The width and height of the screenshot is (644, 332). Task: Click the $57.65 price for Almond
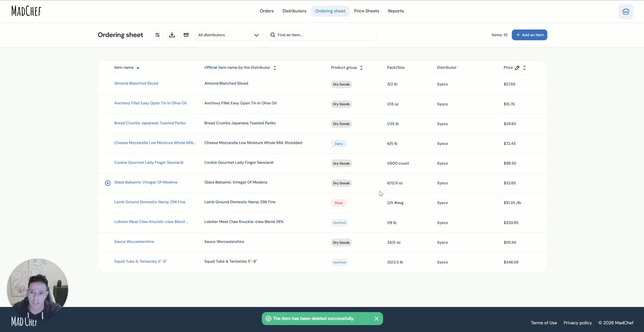510,84
